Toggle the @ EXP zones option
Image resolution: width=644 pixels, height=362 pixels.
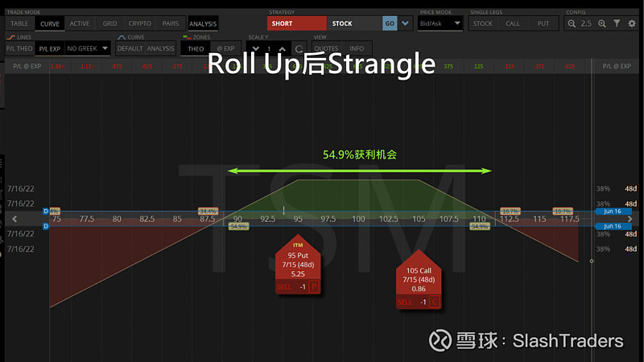click(225, 48)
